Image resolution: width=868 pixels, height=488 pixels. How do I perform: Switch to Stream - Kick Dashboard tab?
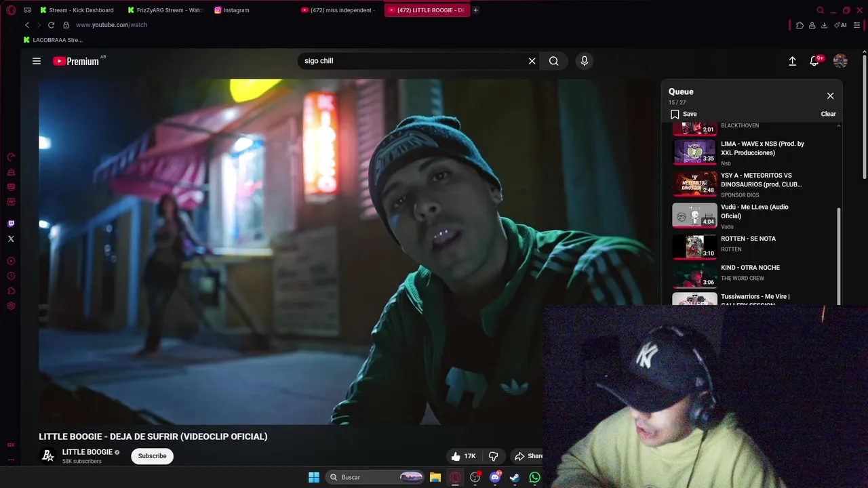tap(77, 10)
